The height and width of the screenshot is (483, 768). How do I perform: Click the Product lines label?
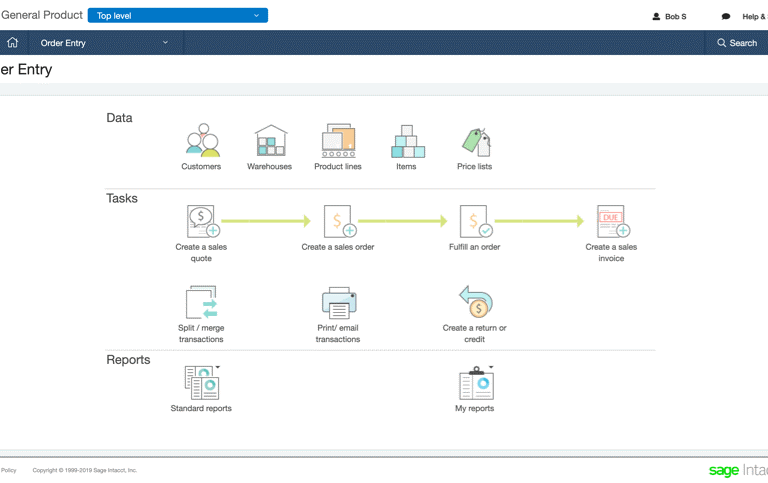tap(338, 167)
